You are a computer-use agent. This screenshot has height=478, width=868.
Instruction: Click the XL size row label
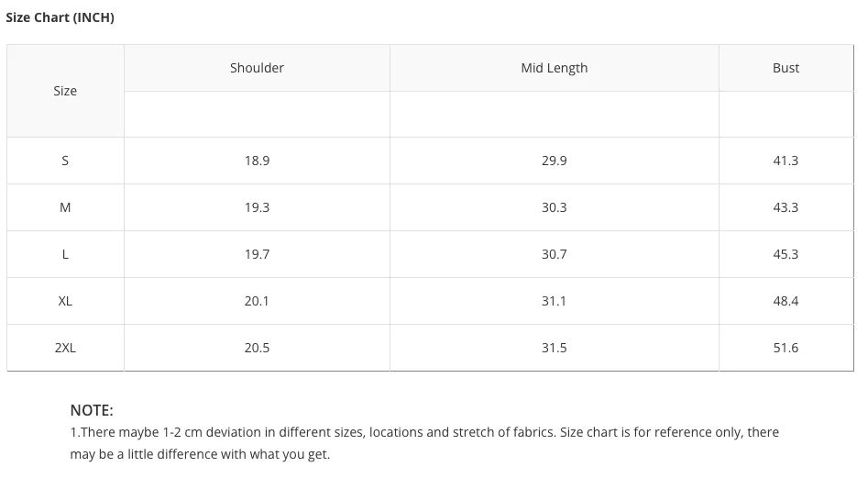65,301
